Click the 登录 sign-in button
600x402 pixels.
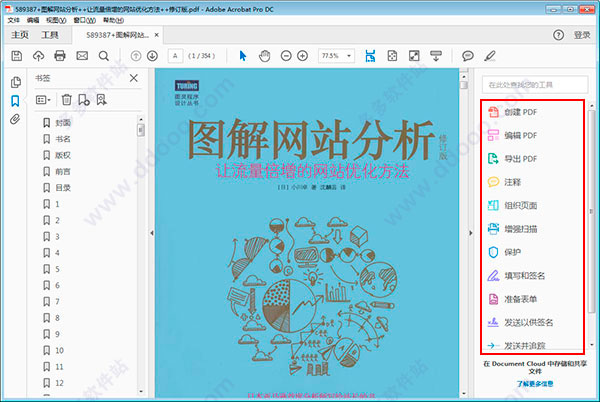click(582, 35)
